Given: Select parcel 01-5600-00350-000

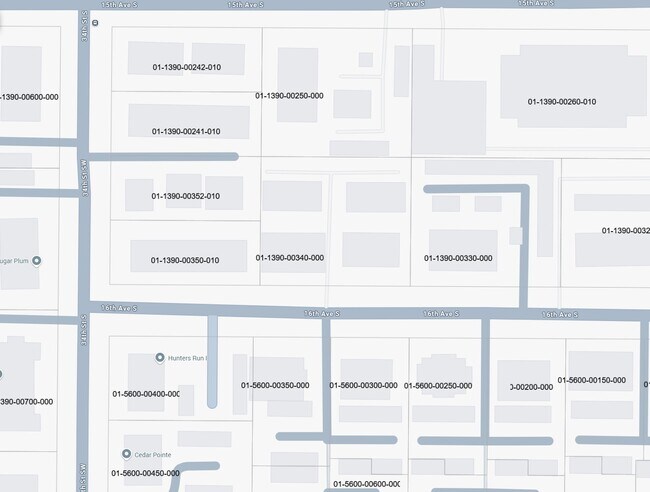Looking at the screenshot, I should (x=275, y=385).
